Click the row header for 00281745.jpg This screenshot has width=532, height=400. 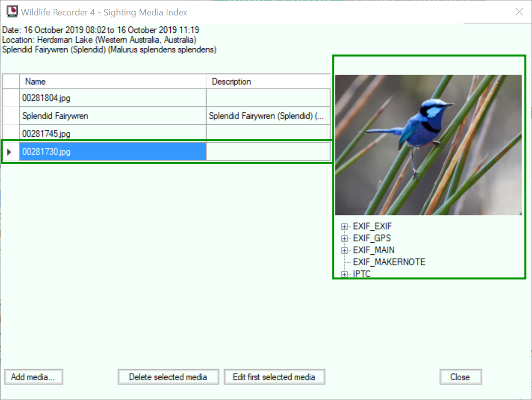pos(11,134)
